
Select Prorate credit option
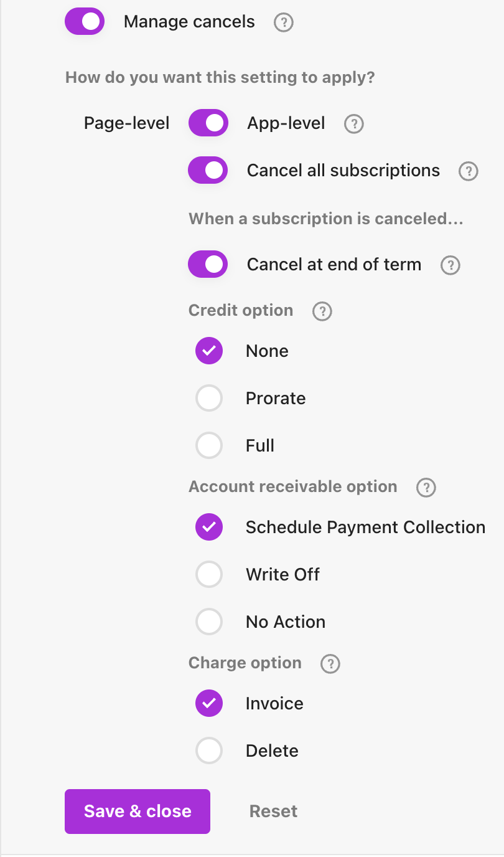coord(209,399)
